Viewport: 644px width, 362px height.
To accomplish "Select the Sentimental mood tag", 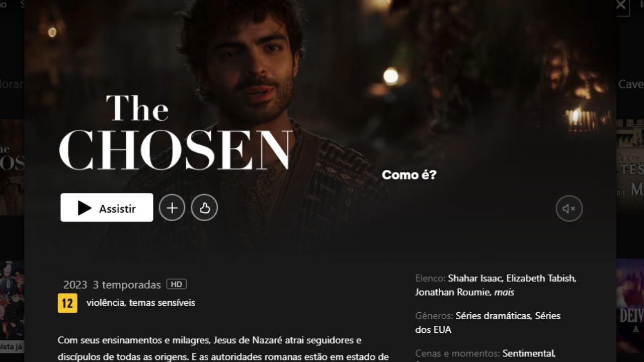I will (529, 353).
